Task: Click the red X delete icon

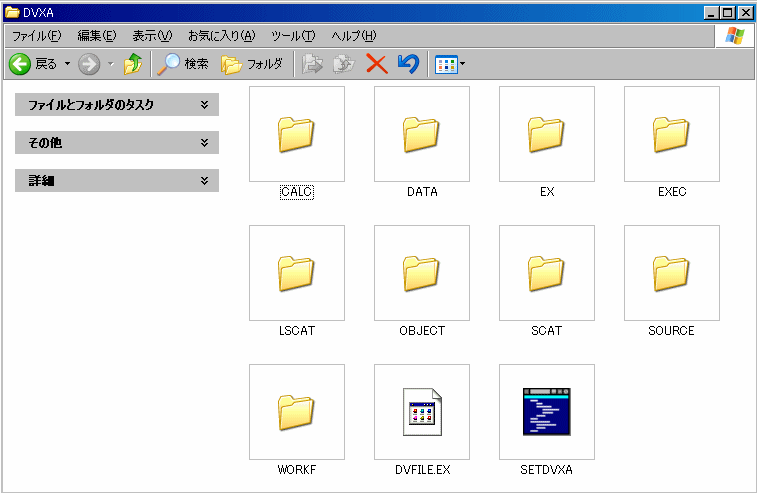Action: click(376, 64)
